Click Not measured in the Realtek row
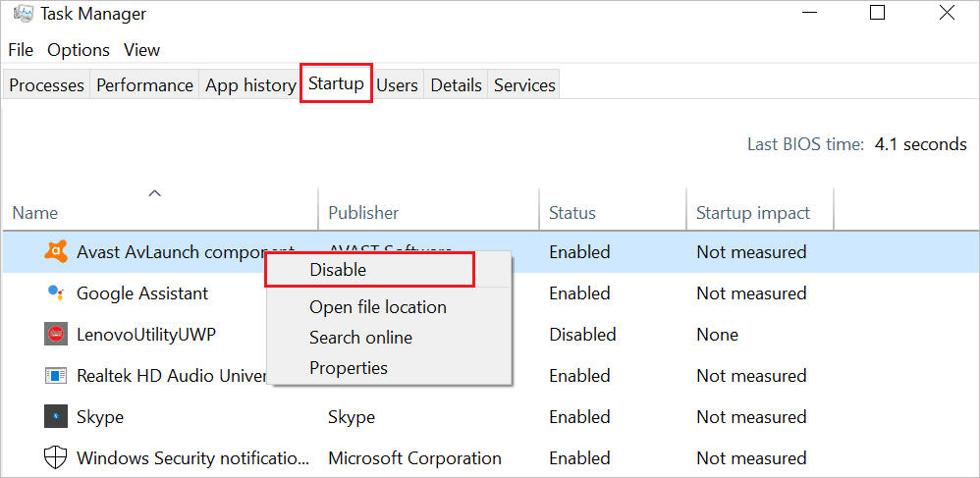The width and height of the screenshot is (980, 478). [751, 376]
